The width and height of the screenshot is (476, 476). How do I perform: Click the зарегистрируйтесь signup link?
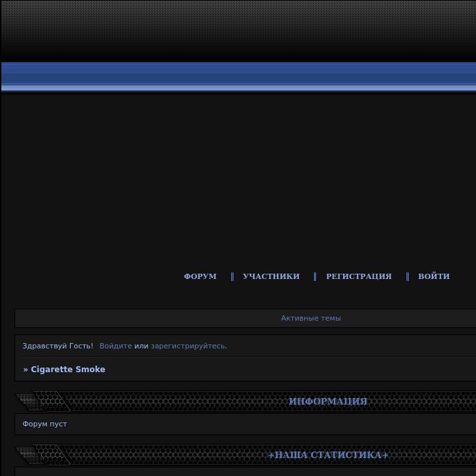pyautogui.click(x=188, y=346)
